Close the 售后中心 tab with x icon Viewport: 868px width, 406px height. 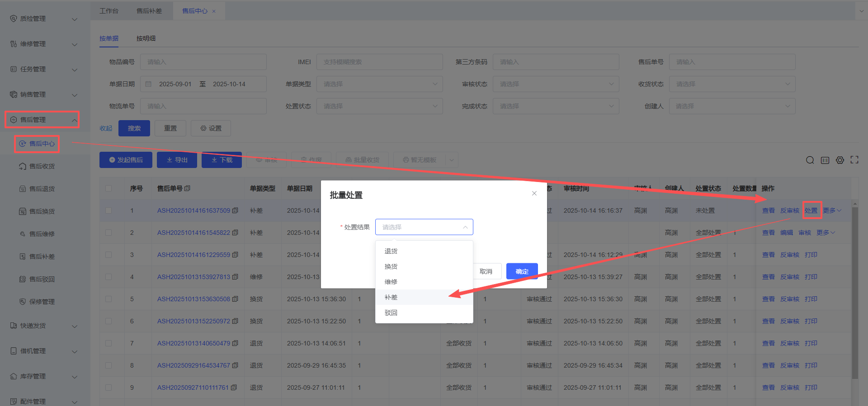coord(214,11)
